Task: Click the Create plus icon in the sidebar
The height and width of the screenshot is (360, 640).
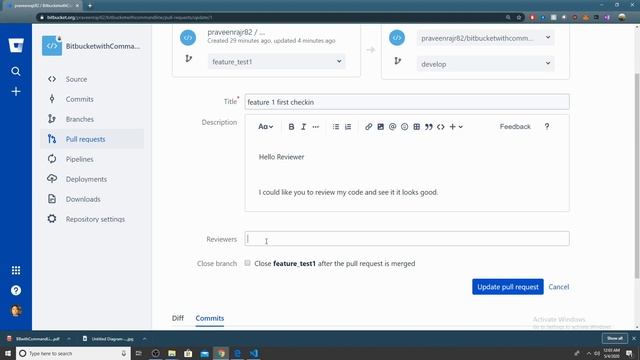Action: [16, 91]
